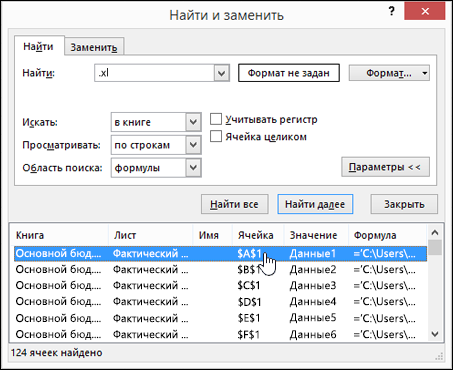Open the Искать 'в книге' dropdown
The width and height of the screenshot is (453, 370).
193,122
